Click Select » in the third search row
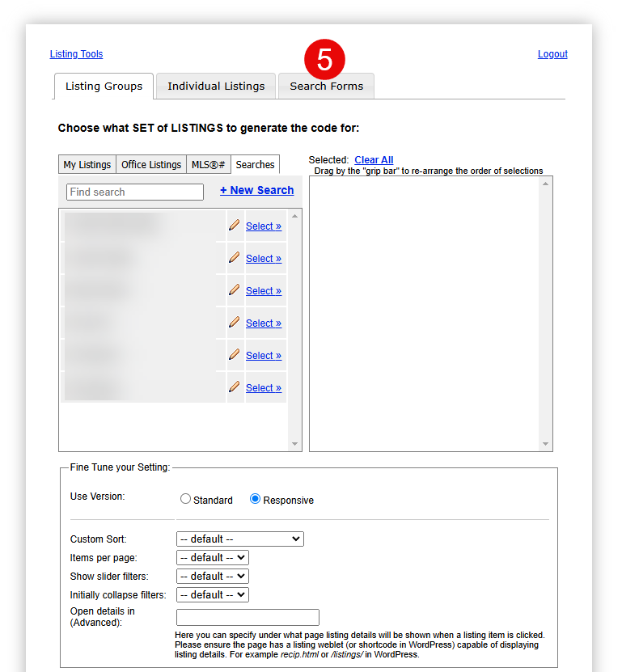The image size is (622, 672). [264, 290]
